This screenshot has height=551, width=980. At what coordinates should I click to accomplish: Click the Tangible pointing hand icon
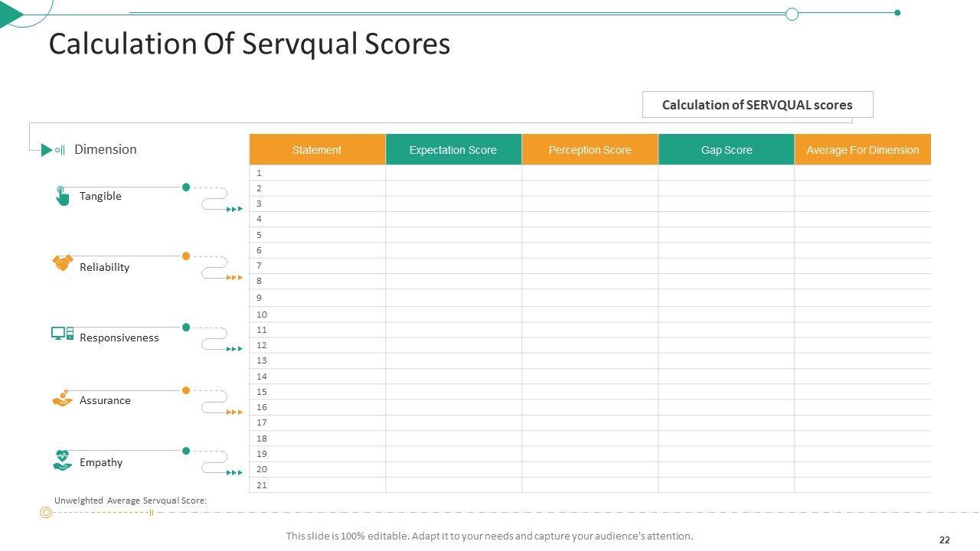point(63,196)
